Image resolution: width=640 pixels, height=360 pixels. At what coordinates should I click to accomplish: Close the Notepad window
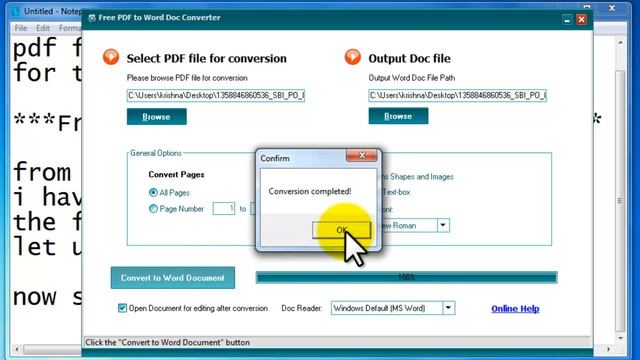[x=612, y=8]
